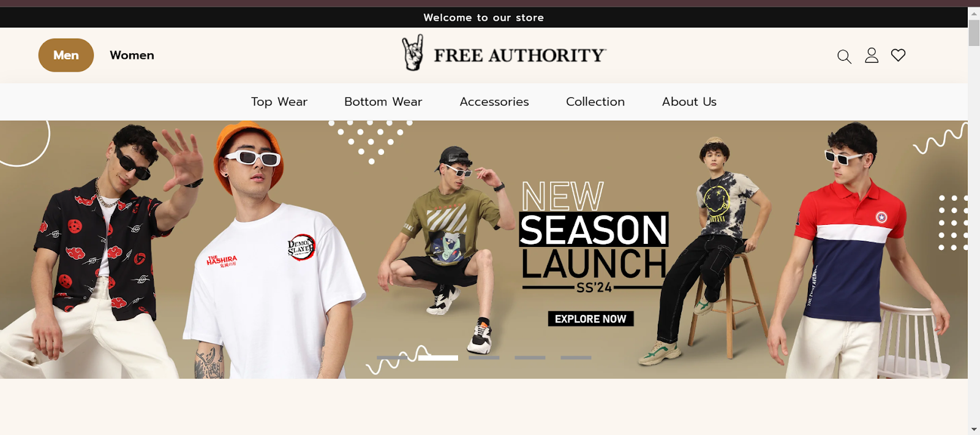Expand the Bottom Wear menu
The width and height of the screenshot is (980, 435).
tap(383, 102)
